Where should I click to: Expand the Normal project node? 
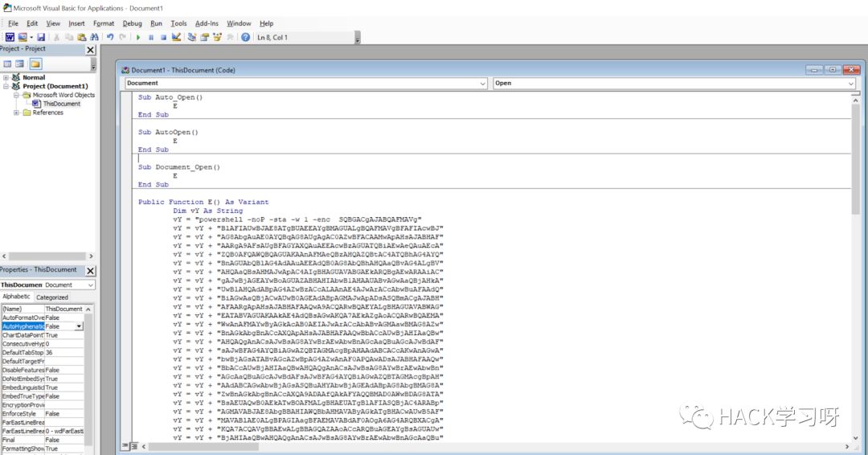tap(6, 77)
